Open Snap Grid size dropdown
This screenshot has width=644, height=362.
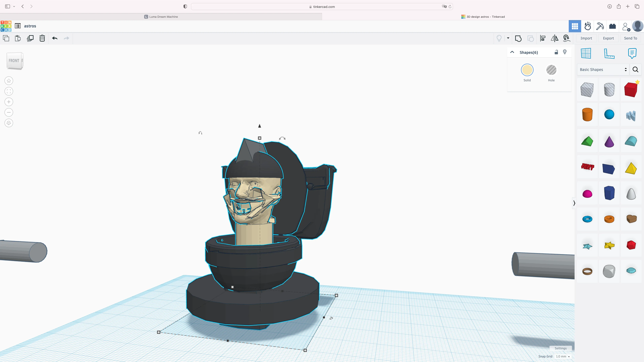(x=562, y=356)
